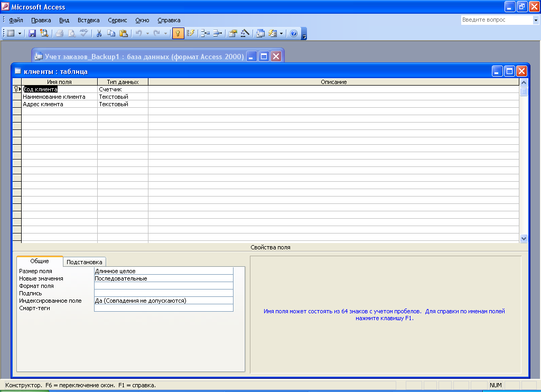
Task: Click the empty Смарт-теги property box
Action: (164, 308)
